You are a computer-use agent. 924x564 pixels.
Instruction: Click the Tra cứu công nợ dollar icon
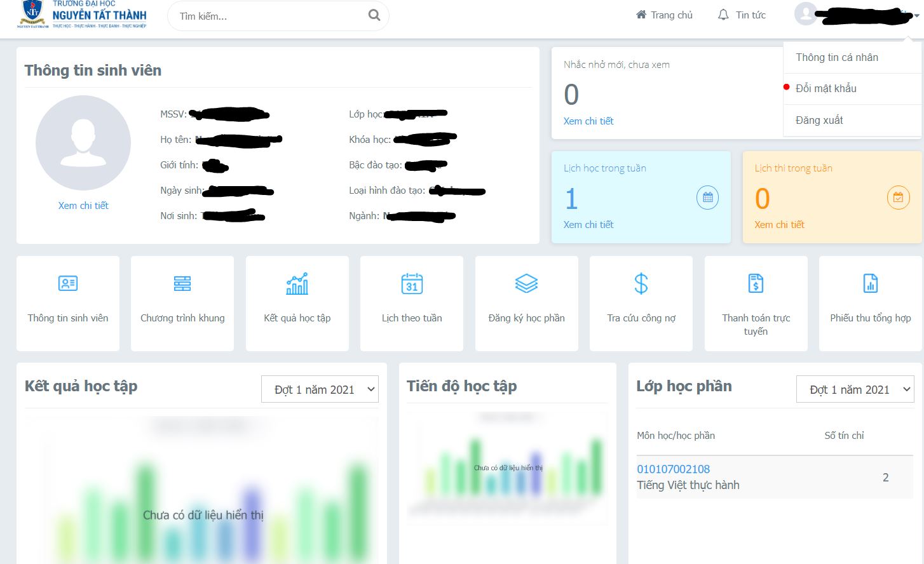pyautogui.click(x=641, y=283)
